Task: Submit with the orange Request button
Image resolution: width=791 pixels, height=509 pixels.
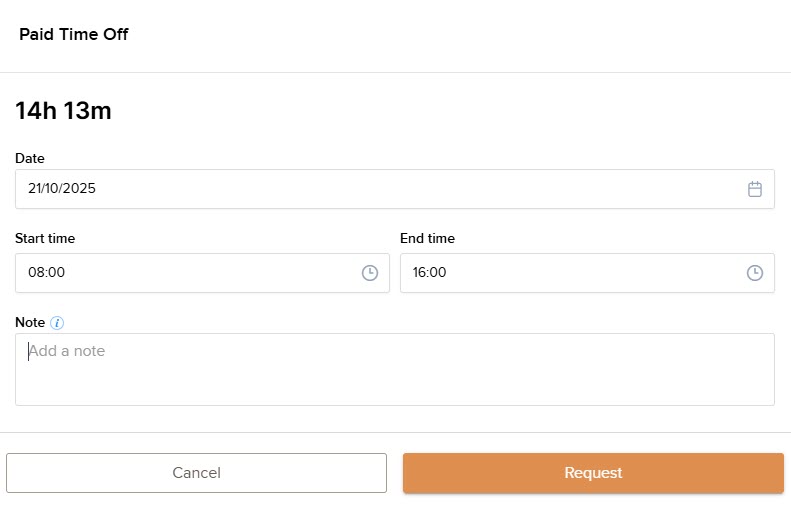Action: point(593,473)
